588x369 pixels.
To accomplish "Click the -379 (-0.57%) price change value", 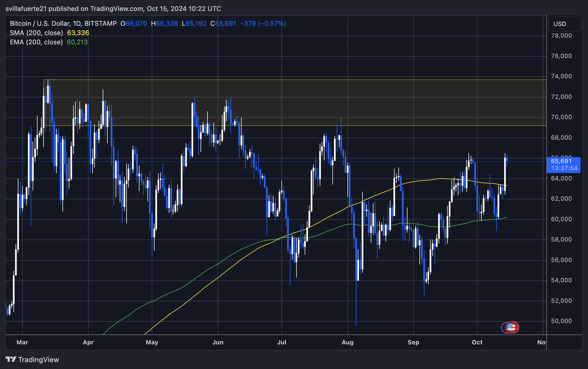I will pos(263,24).
